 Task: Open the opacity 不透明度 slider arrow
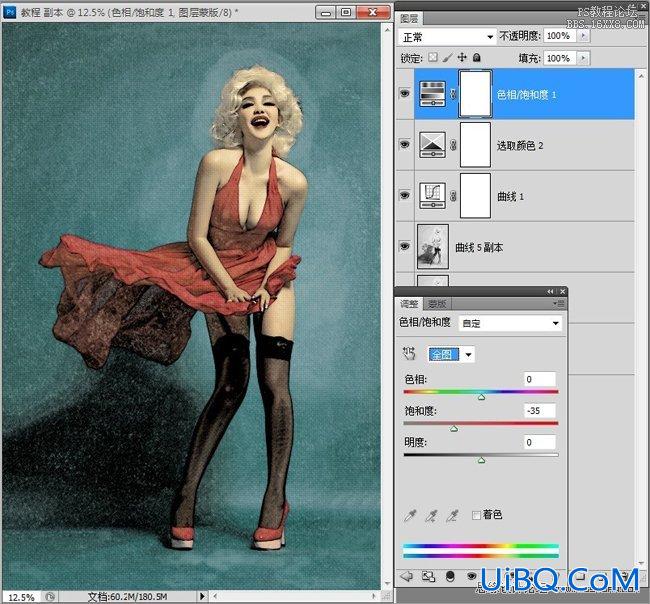(x=583, y=36)
